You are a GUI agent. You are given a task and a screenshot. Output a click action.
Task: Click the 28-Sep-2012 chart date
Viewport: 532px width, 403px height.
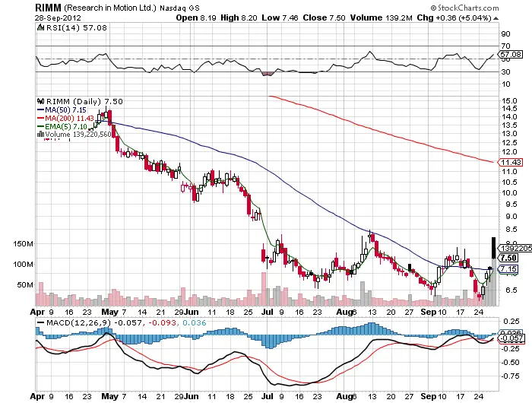pyautogui.click(x=58, y=17)
